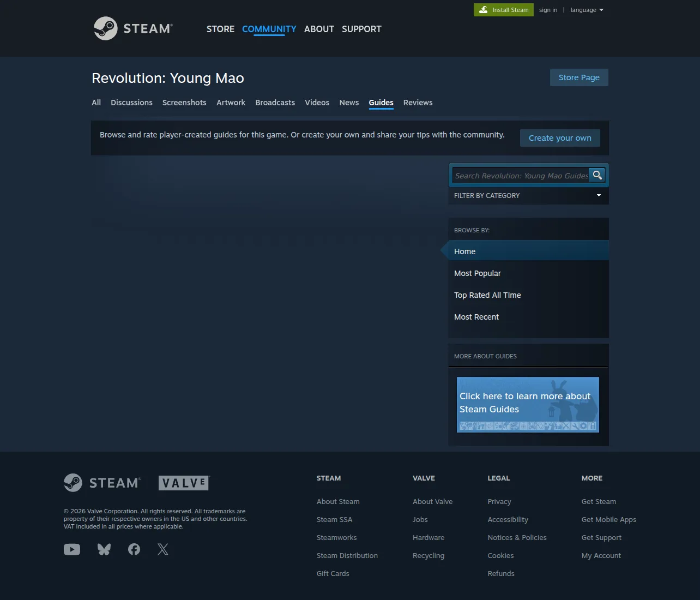Click the sign in link

548,10
